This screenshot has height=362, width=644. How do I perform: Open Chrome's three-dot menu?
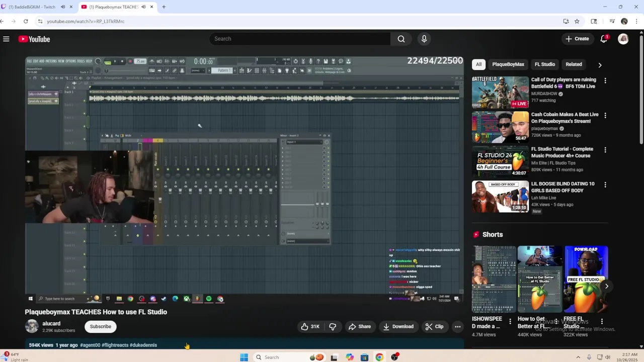pos(636,21)
